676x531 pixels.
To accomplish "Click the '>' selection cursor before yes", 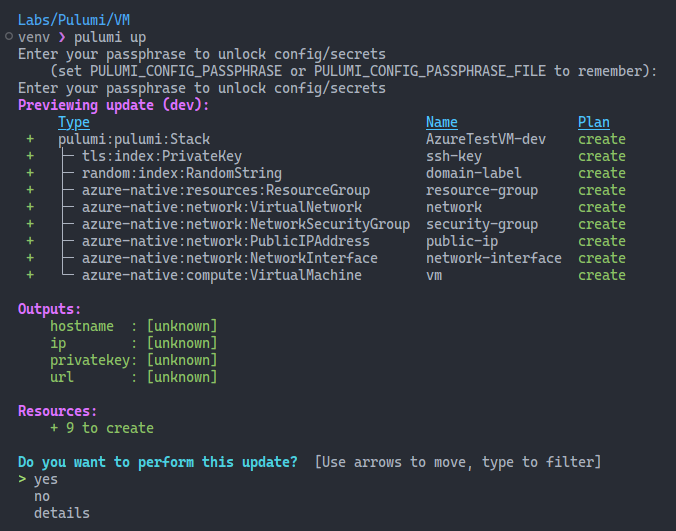I will [22, 479].
